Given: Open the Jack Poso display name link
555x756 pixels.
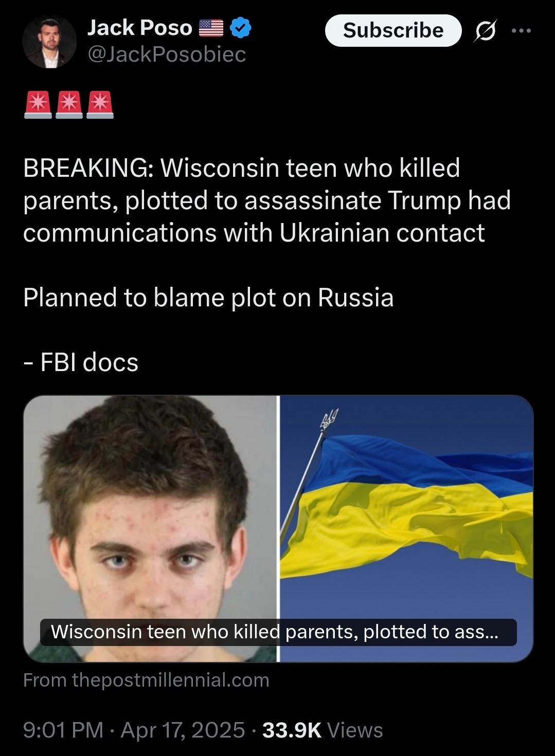Looking at the screenshot, I should coord(140,28).
